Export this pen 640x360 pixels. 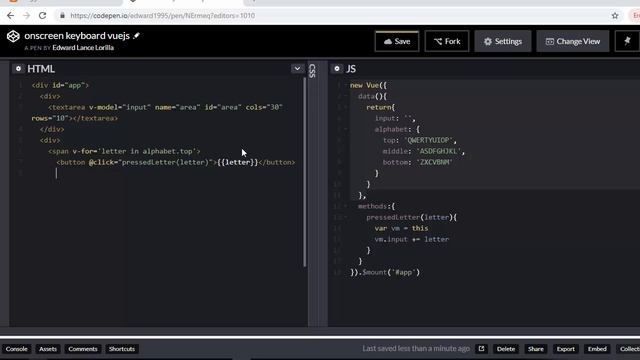point(565,349)
